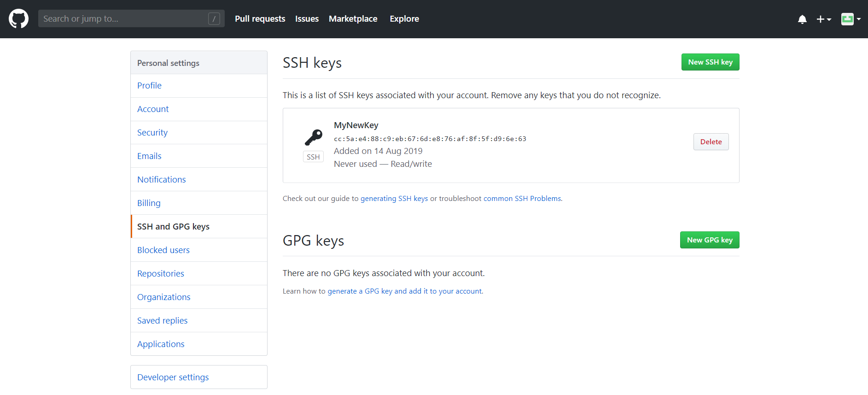
Task: Click 'There are no GPG keys' message
Action: pyautogui.click(x=384, y=273)
